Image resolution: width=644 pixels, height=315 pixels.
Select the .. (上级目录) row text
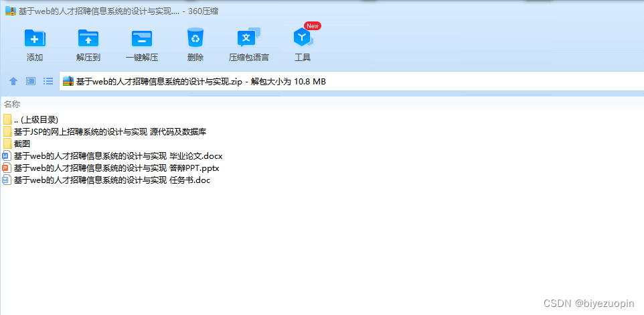[36, 120]
